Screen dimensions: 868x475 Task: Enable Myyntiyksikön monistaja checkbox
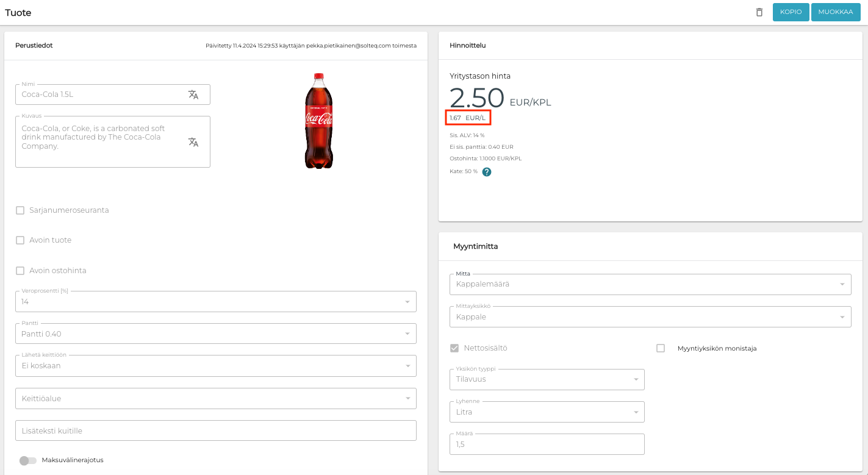[661, 348]
